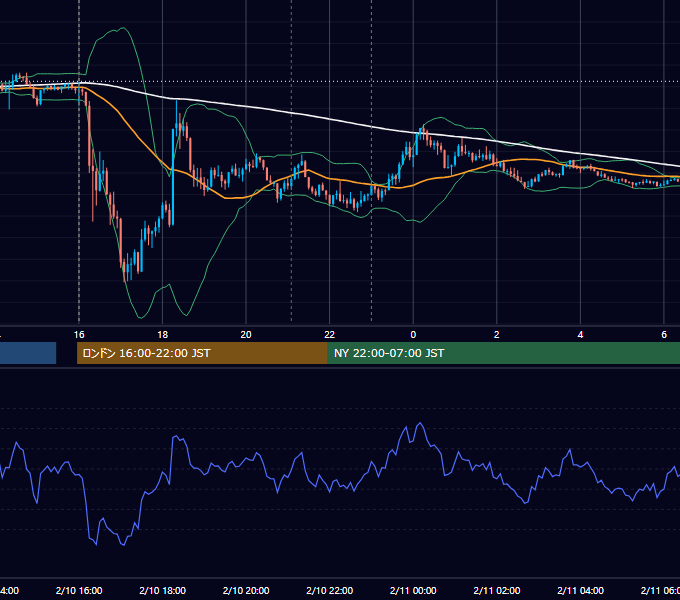The height and width of the screenshot is (600, 680).
Task: Select the ロンドン 16:00-22:00 JST session bar
Action: coord(202,353)
